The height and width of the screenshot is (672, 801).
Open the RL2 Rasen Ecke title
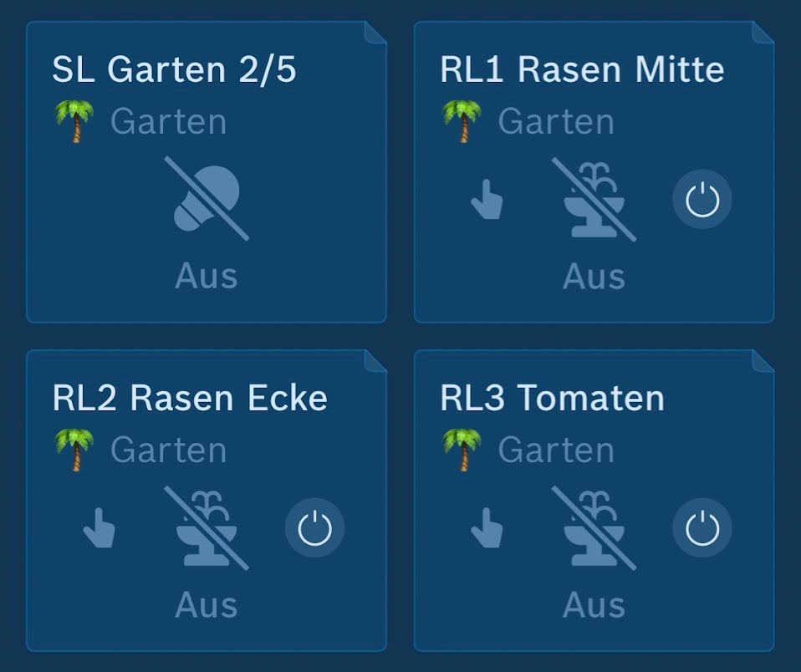[190, 399]
